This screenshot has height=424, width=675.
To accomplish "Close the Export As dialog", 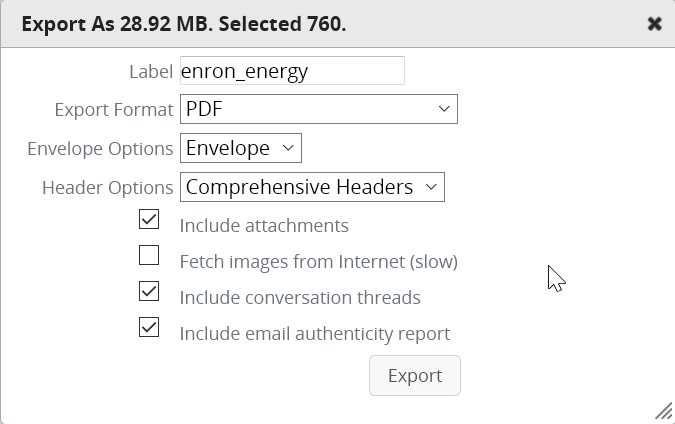I will tap(654, 23).
